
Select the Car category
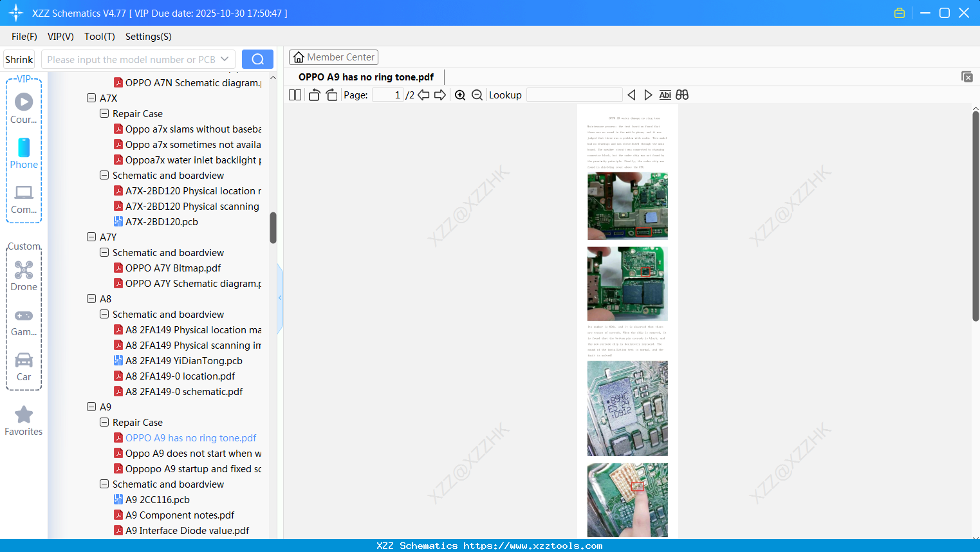point(24,367)
